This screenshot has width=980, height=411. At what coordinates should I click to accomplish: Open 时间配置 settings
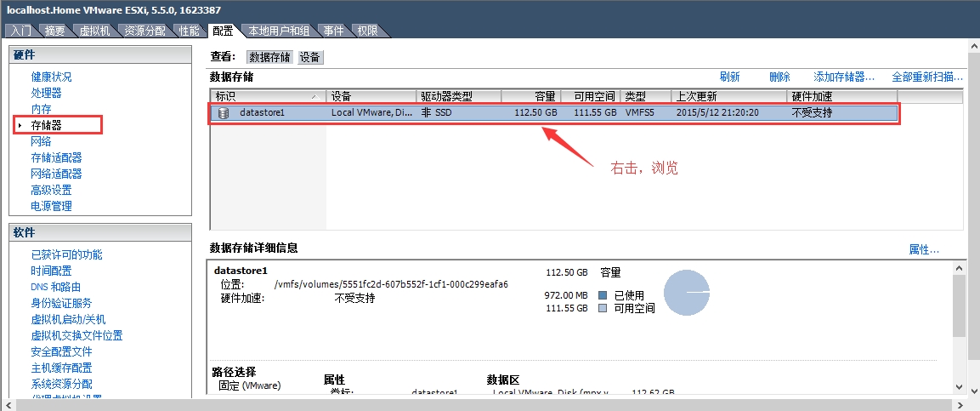point(51,271)
